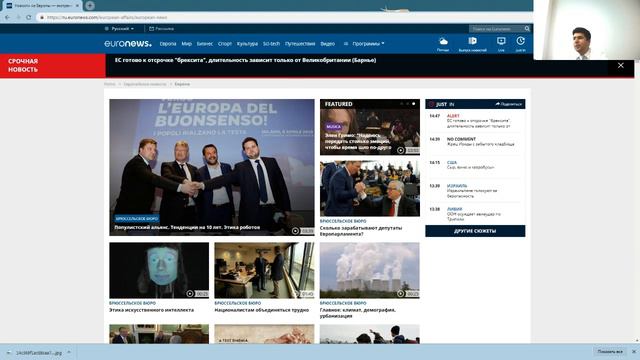
Task: Reload the page with the refresh icon
Action: (29, 17)
